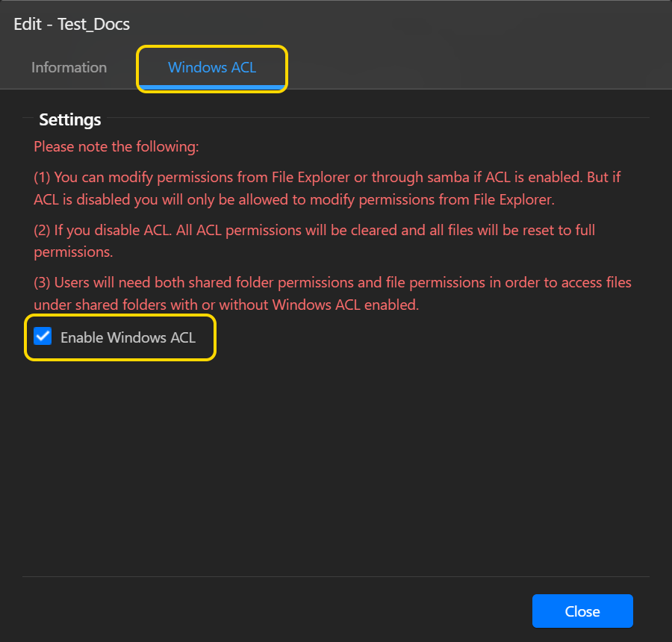Click the word "permissions." ending note two
This screenshot has width=672, height=642.
pos(73,252)
